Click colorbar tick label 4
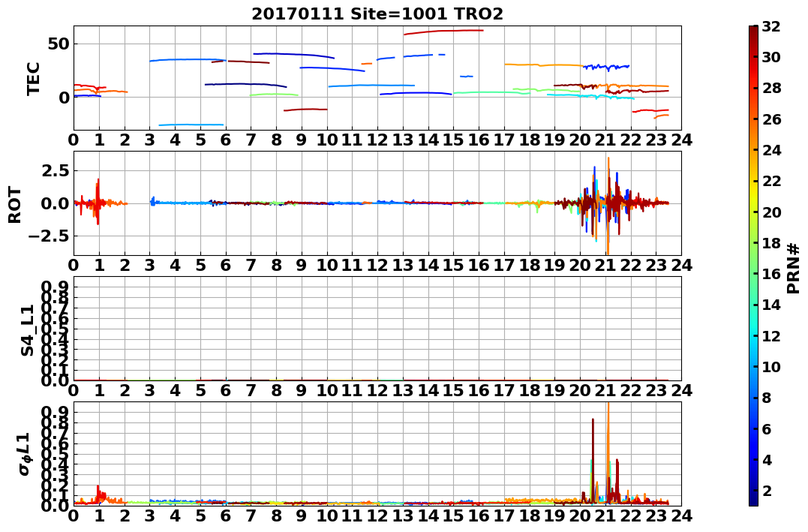808x532 pixels. click(767, 460)
